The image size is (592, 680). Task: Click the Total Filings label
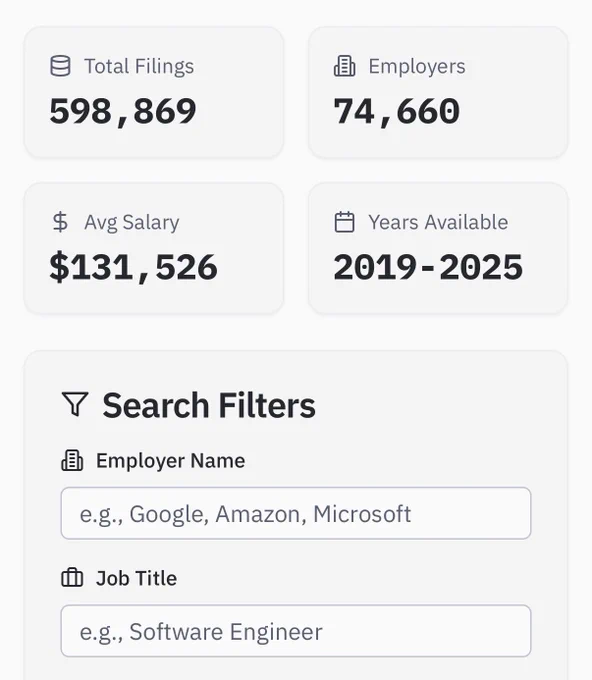(x=139, y=66)
